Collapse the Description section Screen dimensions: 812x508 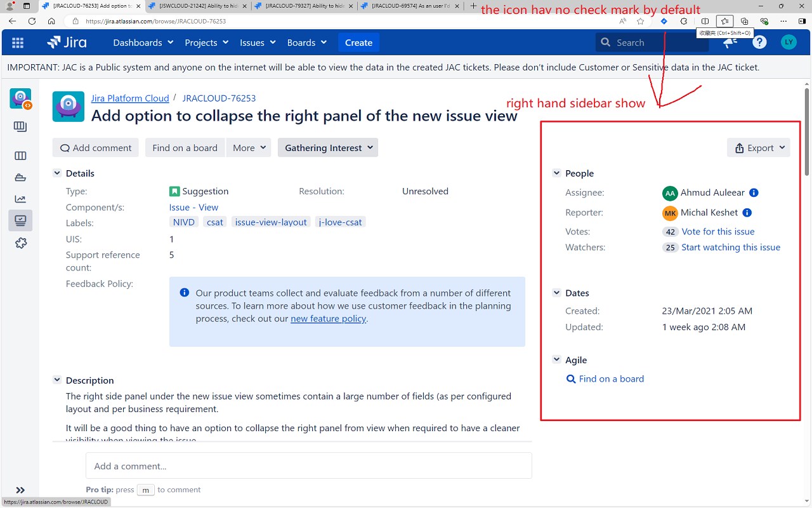pos(57,380)
